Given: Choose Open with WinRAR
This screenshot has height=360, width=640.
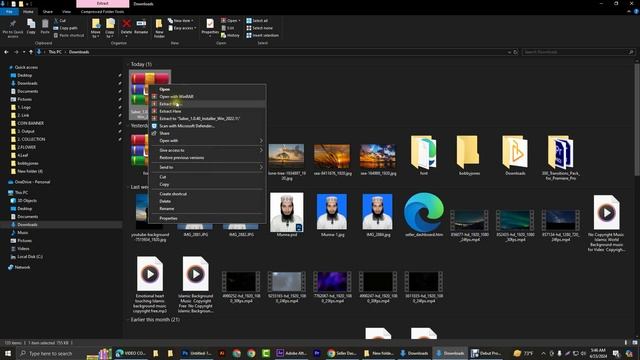Looking at the screenshot, I should click(x=208, y=97).
